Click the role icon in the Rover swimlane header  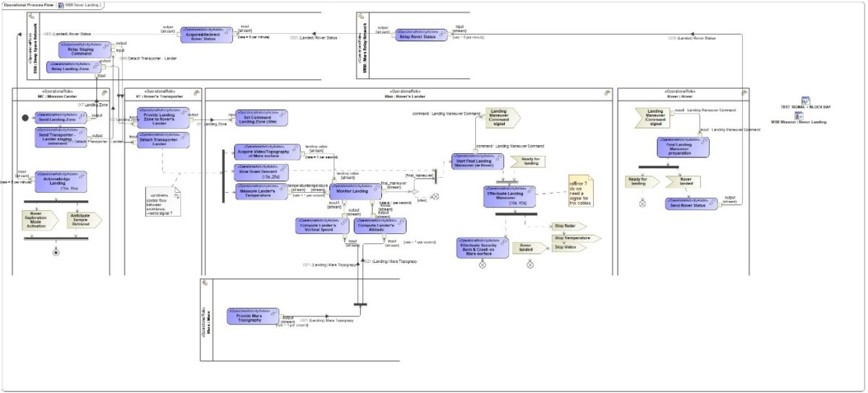tap(744, 92)
